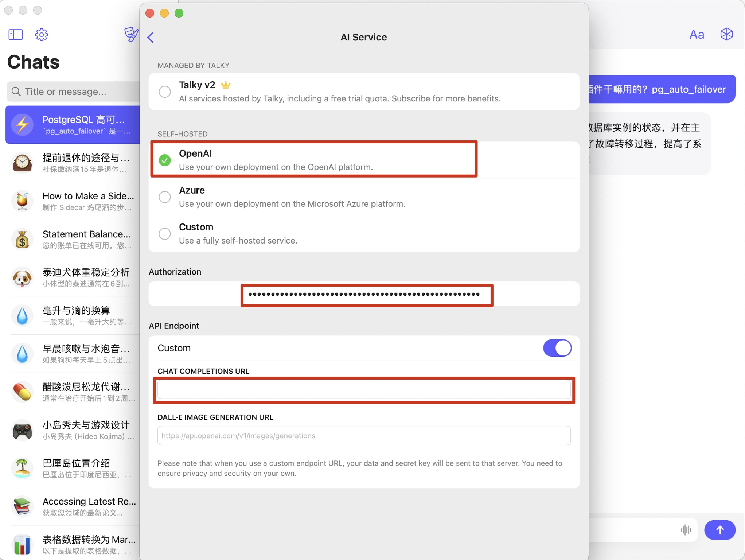The height and width of the screenshot is (560, 745).
Task: Send message with up arrow button
Action: click(719, 529)
